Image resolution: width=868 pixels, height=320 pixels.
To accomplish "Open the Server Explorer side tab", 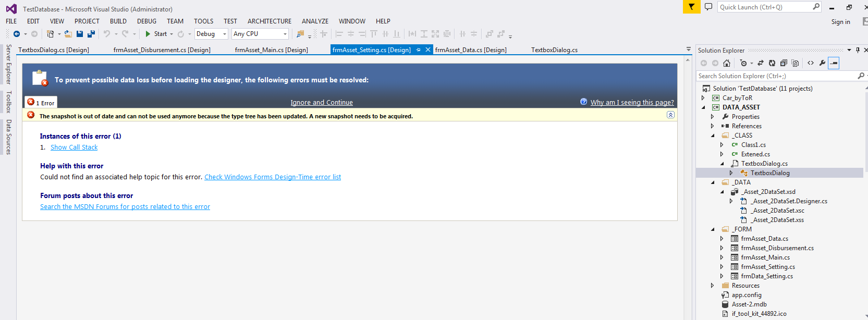I will point(8,65).
